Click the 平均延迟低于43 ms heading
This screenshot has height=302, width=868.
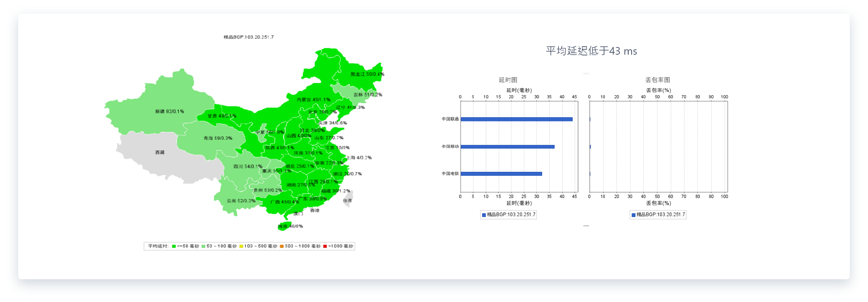(591, 51)
